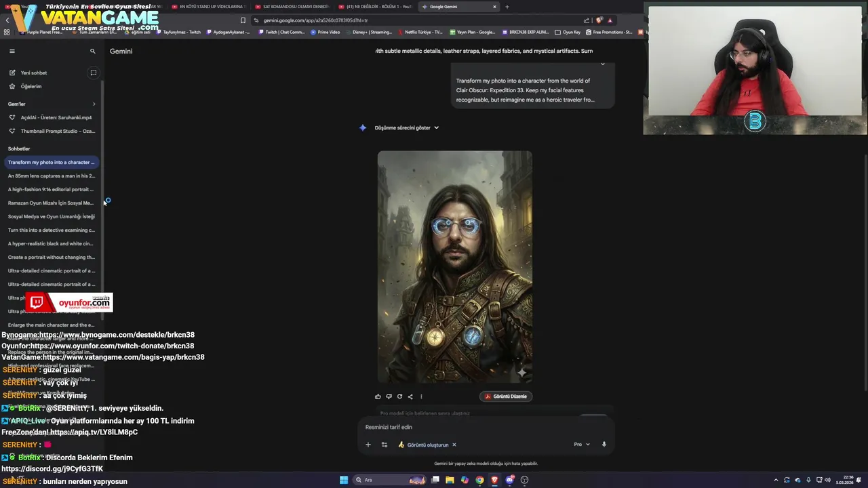Open Google Chrome from the taskbar

pos(479,480)
